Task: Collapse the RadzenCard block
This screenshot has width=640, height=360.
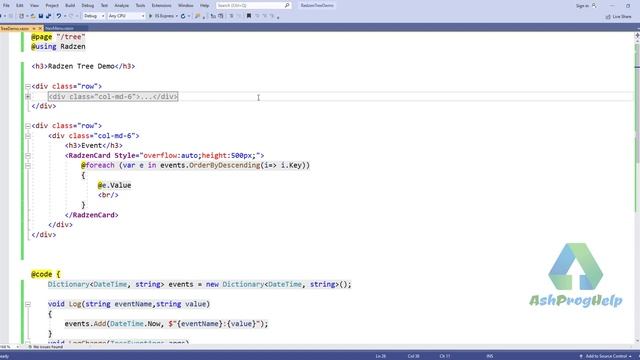Action: coord(28,156)
